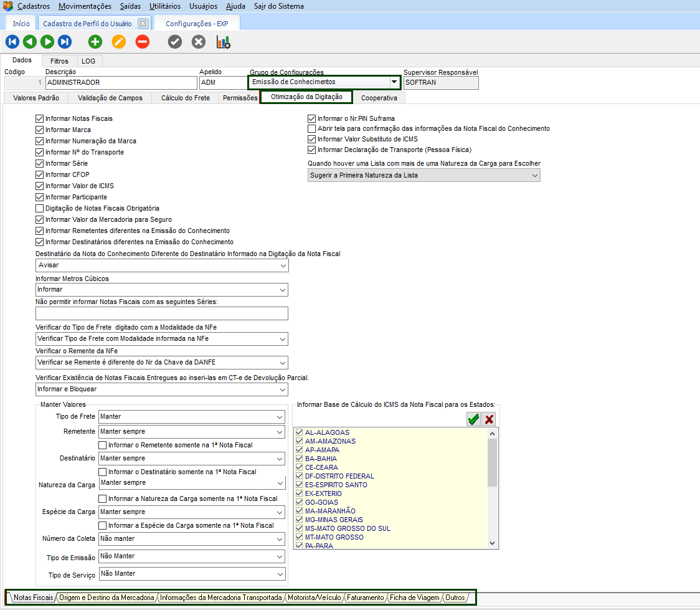Expand Verificar Tipo de Frete dropdown

tap(283, 339)
